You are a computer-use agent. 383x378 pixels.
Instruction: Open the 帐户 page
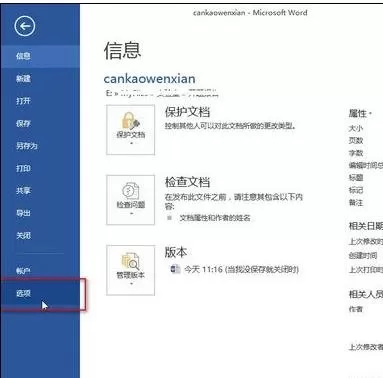coord(40,271)
